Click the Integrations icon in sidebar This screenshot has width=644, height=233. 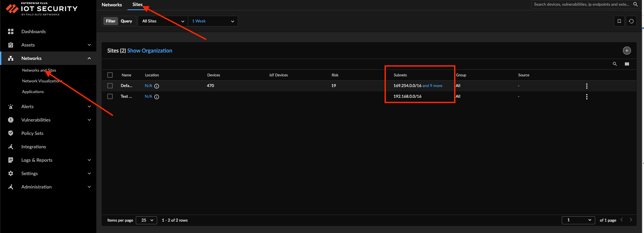pos(11,147)
